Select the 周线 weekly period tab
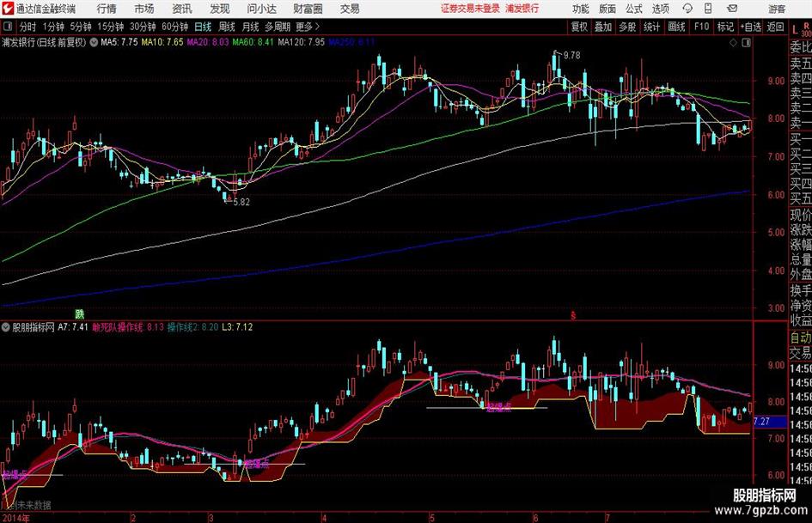The height and width of the screenshot is (523, 812). click(x=227, y=27)
